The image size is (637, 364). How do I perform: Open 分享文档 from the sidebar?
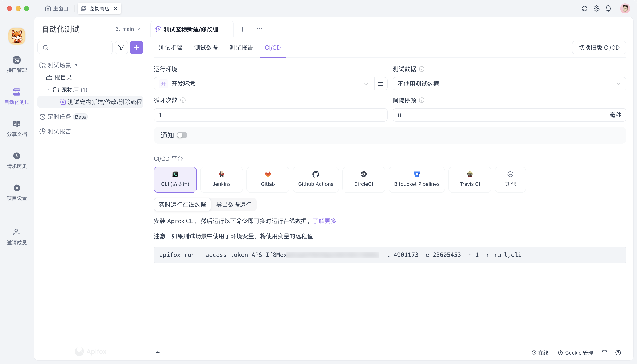(16, 128)
